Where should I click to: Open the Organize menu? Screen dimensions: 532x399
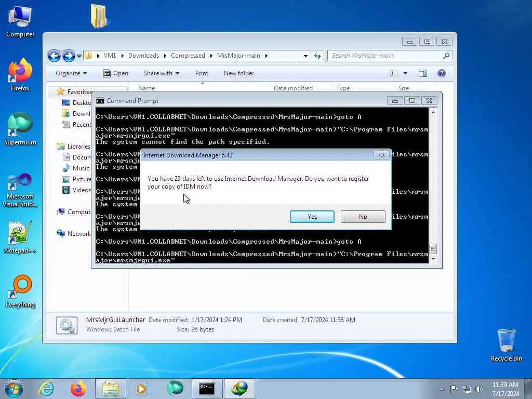point(71,73)
